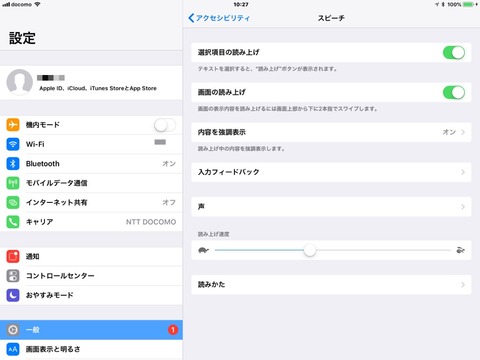Toggle Airplane mode switch
The image size is (480, 360).
coord(165,125)
